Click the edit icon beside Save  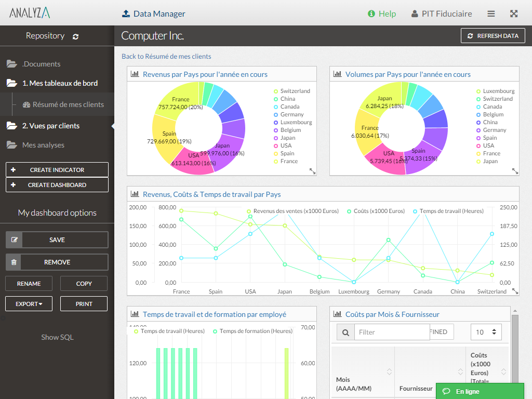(x=14, y=240)
